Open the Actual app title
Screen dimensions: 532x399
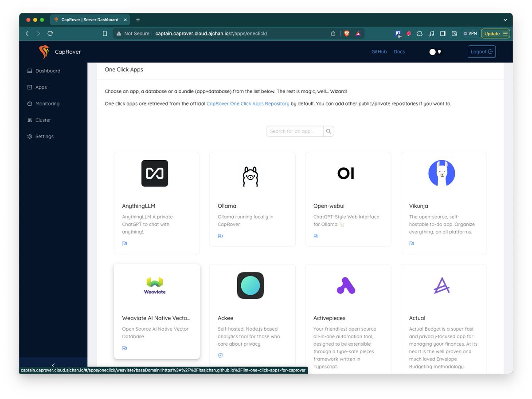[417, 318]
